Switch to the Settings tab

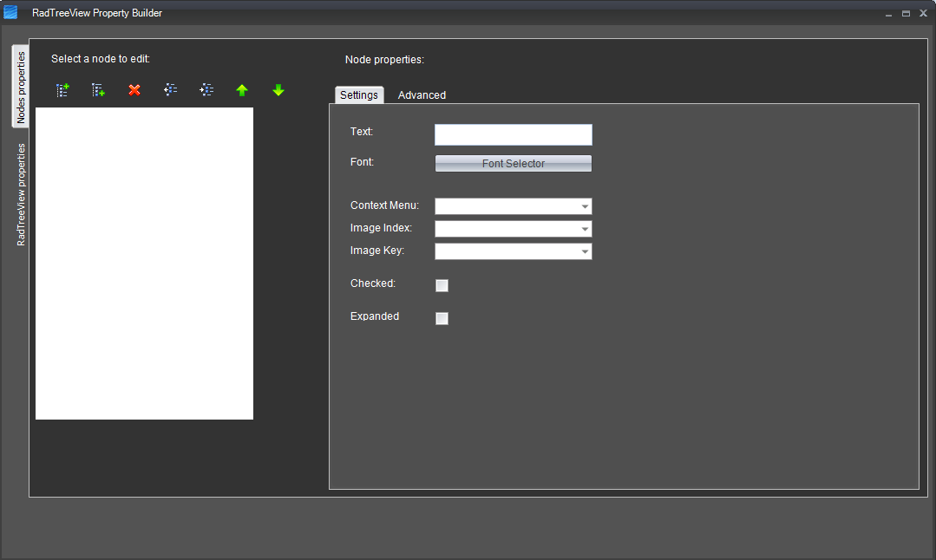click(359, 94)
